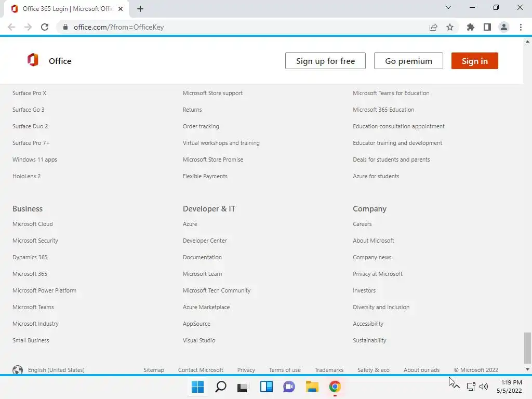Bookmark this page with the star icon
Viewport: 532px width, 399px height.
pyautogui.click(x=450, y=27)
